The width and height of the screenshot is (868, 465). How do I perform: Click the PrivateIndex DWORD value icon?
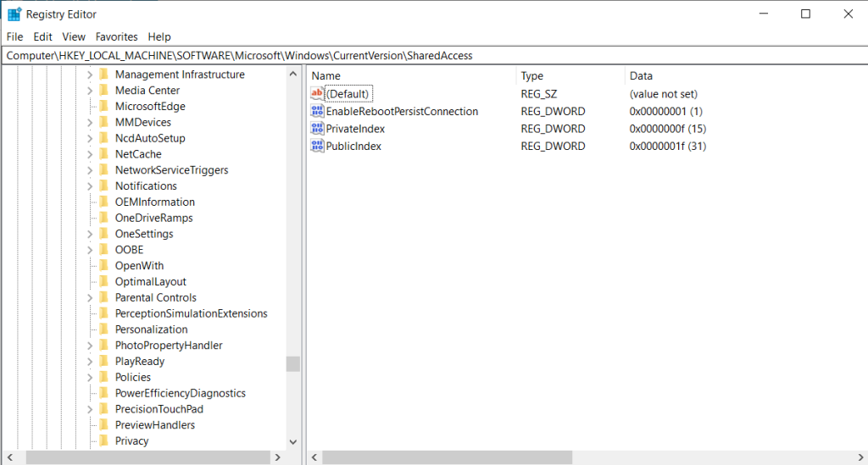(318, 129)
